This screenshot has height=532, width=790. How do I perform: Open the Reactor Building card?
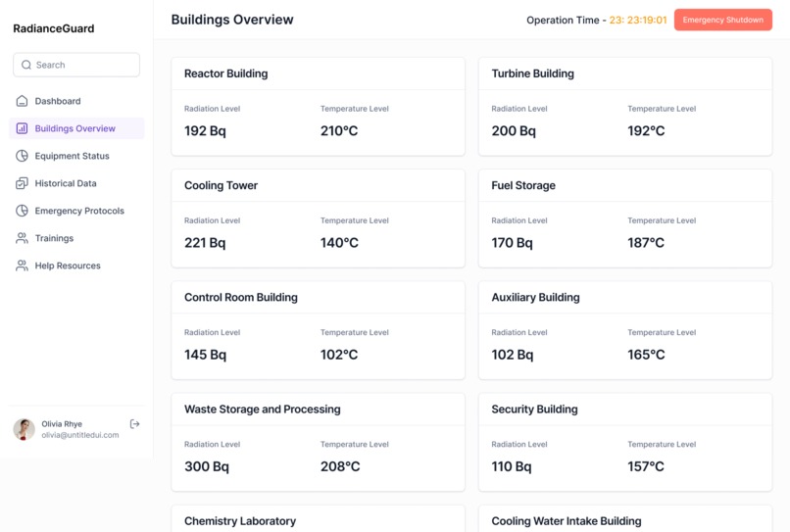[318, 106]
